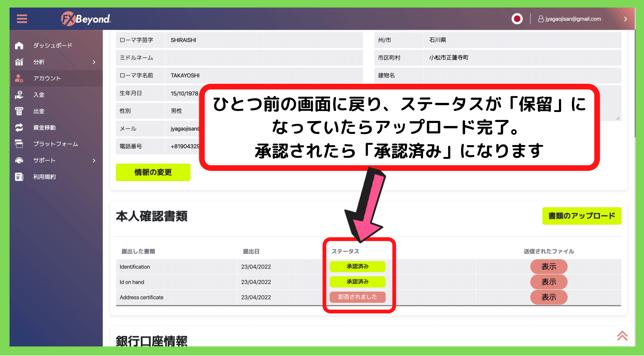Click the 銀行口座情報 section heading
The image size is (644, 356).
[151, 341]
